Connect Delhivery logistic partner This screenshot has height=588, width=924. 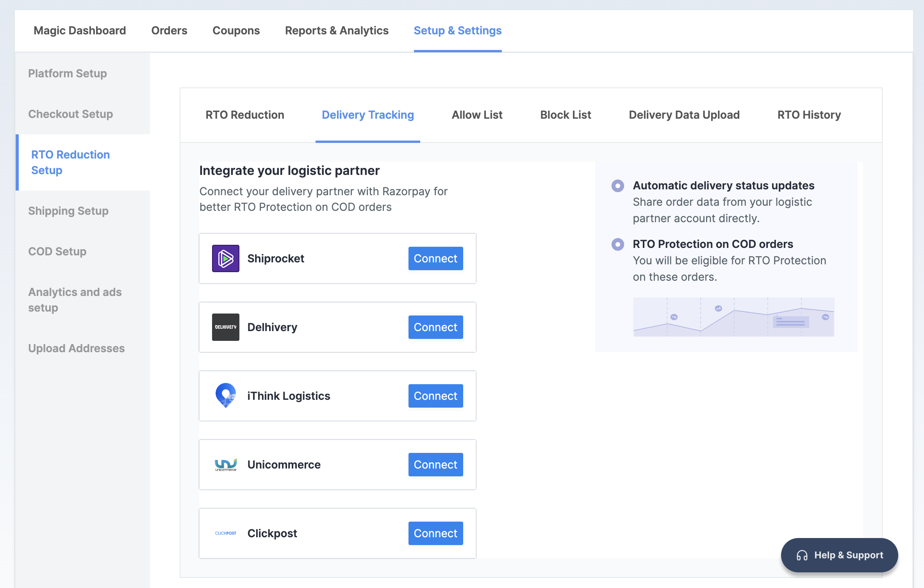coord(436,327)
